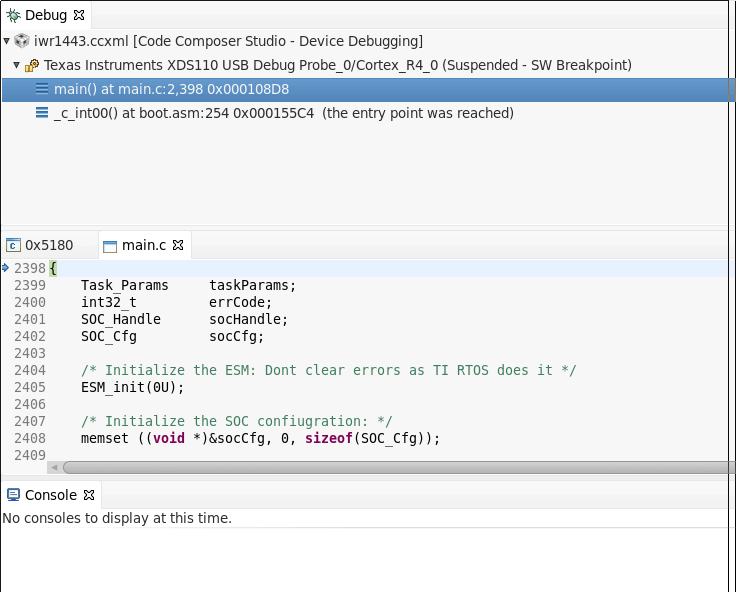Click the Console monitor icon
This screenshot has width=736, height=592.
pyautogui.click(x=13, y=495)
